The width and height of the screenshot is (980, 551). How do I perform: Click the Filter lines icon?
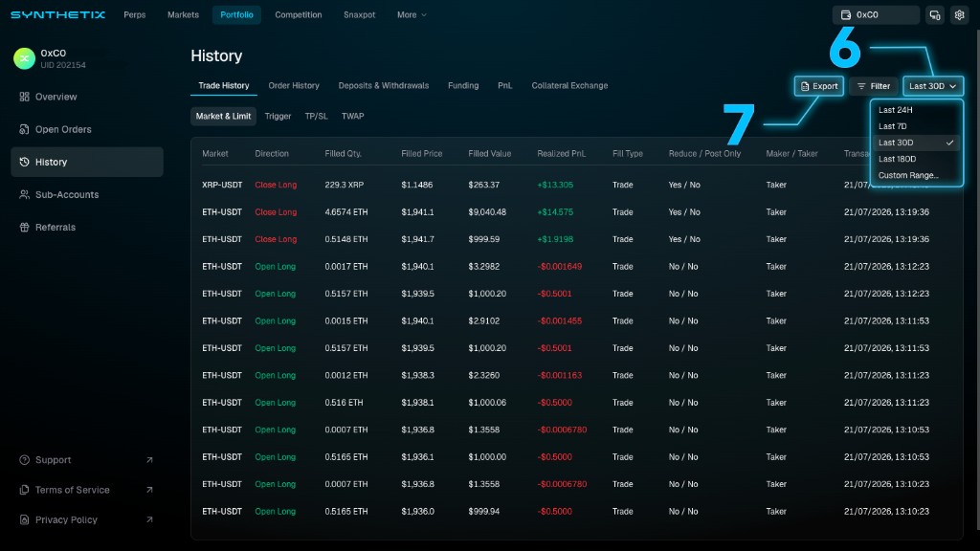861,86
